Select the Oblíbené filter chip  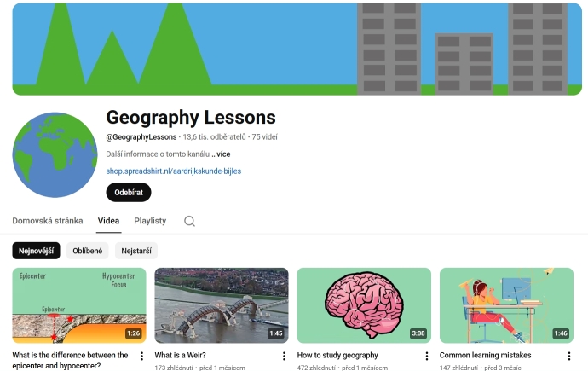pos(88,251)
